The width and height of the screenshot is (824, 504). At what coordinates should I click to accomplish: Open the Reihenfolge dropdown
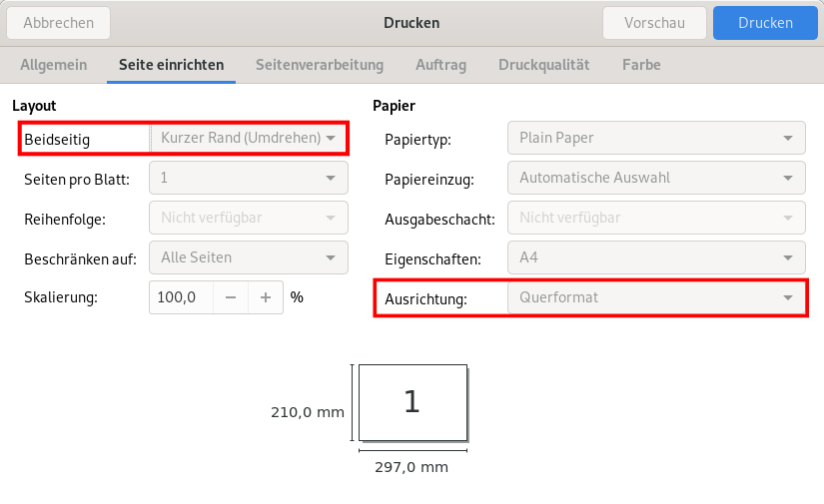[248, 218]
